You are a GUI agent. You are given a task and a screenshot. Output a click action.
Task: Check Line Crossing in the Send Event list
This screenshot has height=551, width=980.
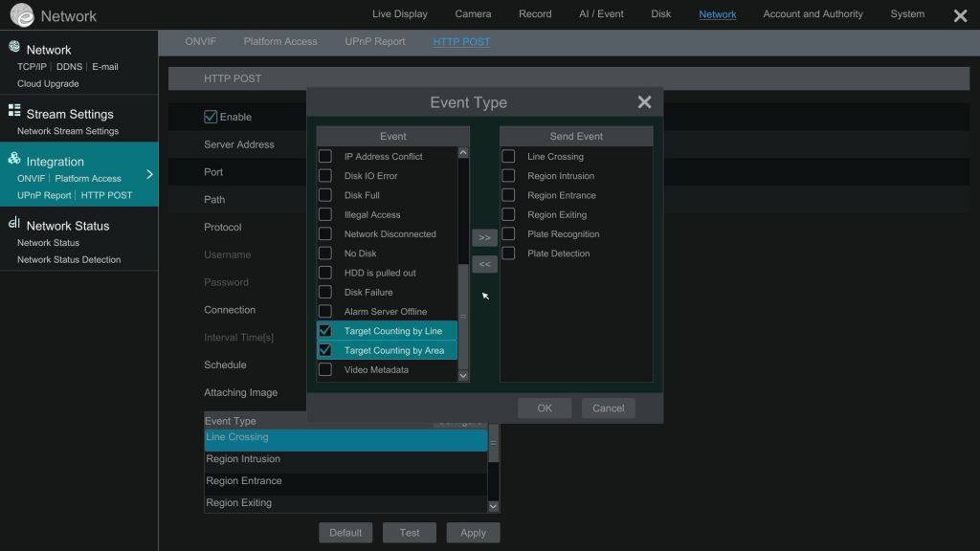507,155
